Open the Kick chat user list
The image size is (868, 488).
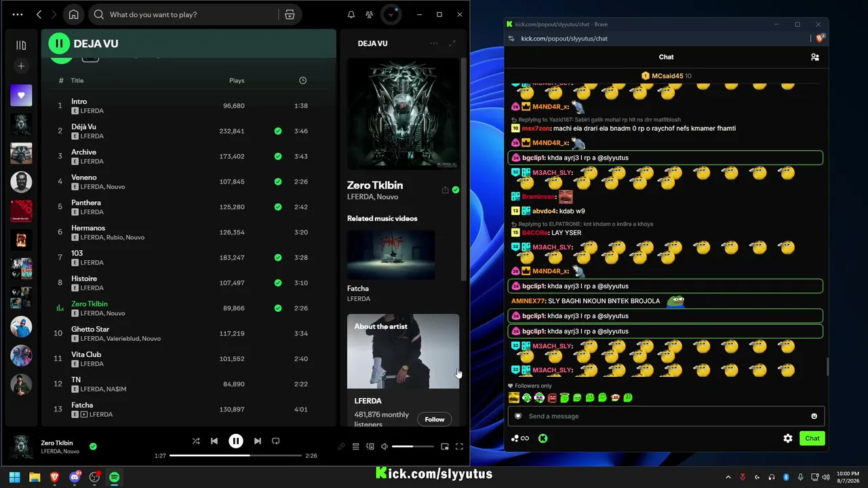pyautogui.click(x=815, y=57)
